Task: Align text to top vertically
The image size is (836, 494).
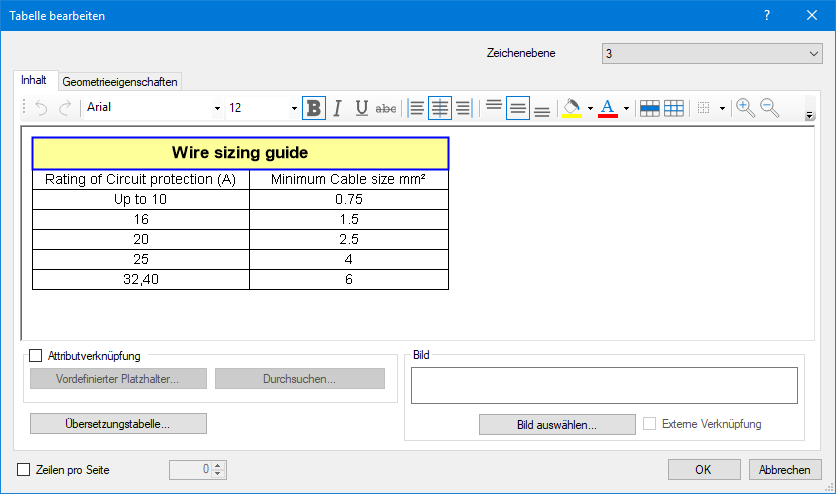Action: click(x=493, y=108)
